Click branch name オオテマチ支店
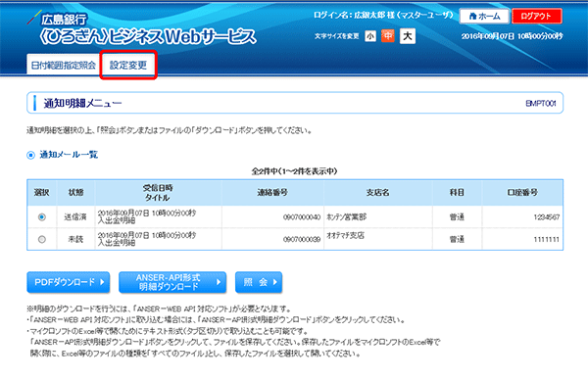 (345, 235)
